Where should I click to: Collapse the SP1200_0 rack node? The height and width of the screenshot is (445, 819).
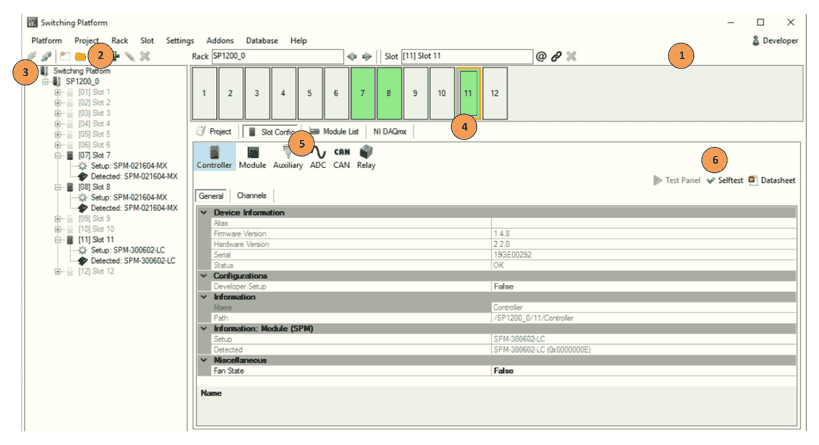45,81
